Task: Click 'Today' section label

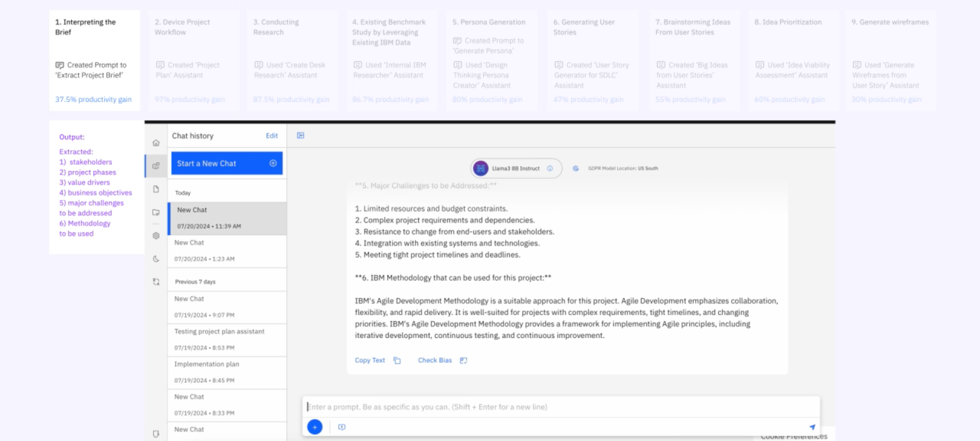Action: 183,193
